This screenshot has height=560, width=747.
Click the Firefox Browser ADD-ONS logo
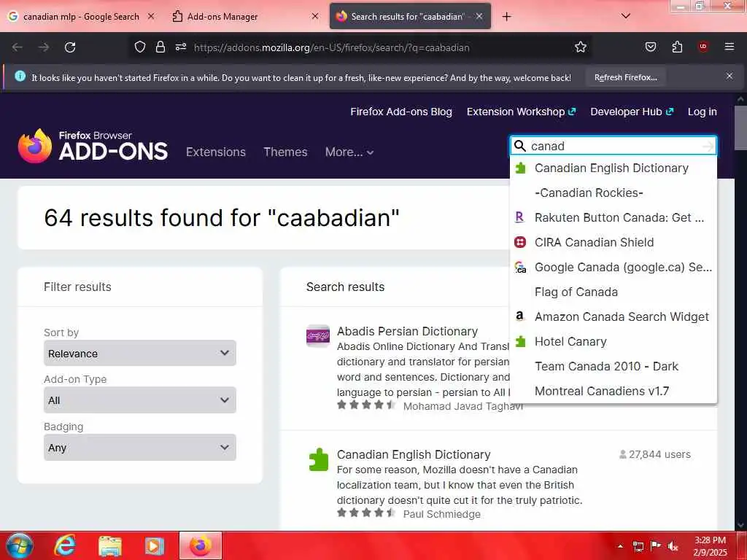tap(93, 146)
